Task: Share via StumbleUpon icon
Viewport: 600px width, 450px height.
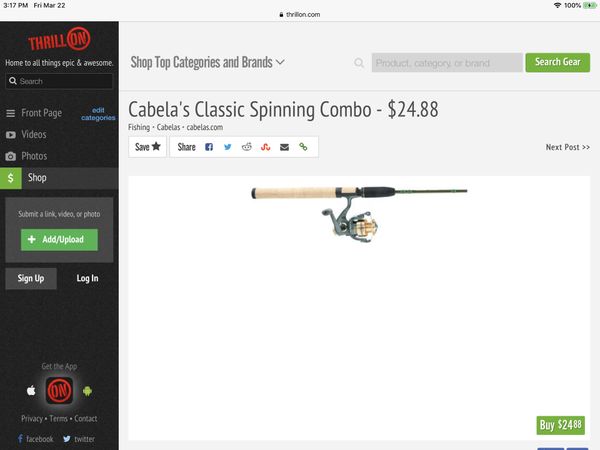Action: coord(266,147)
